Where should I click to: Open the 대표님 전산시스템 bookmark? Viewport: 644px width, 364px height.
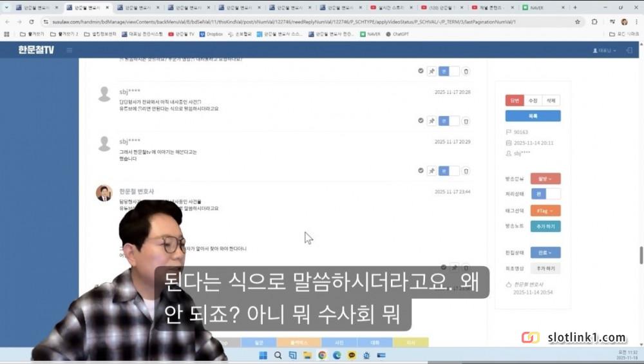click(x=142, y=34)
